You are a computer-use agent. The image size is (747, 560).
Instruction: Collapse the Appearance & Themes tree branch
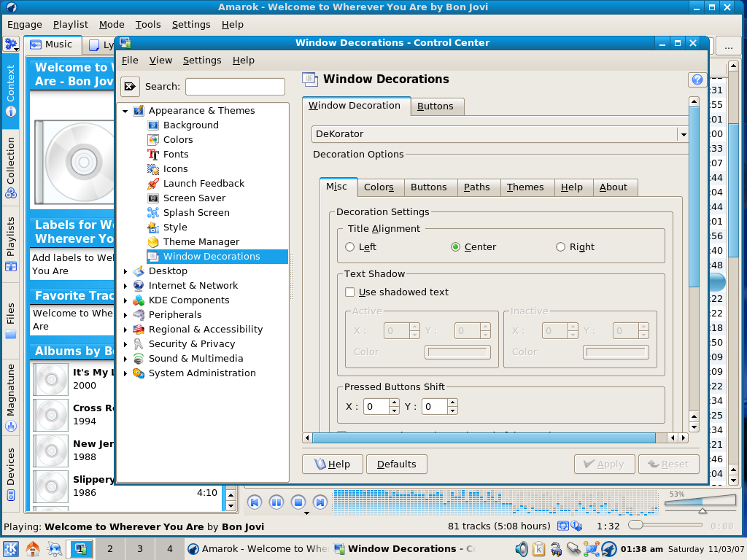tap(125, 111)
